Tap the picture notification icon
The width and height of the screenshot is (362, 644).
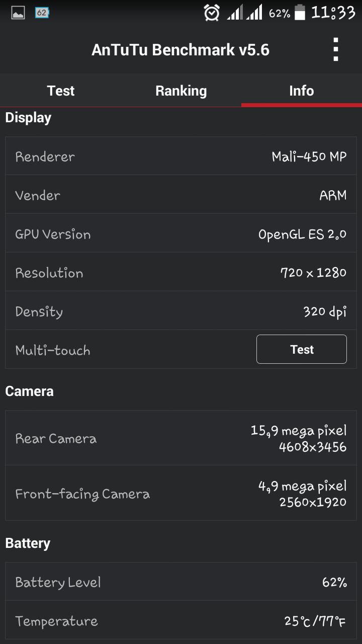point(18,13)
